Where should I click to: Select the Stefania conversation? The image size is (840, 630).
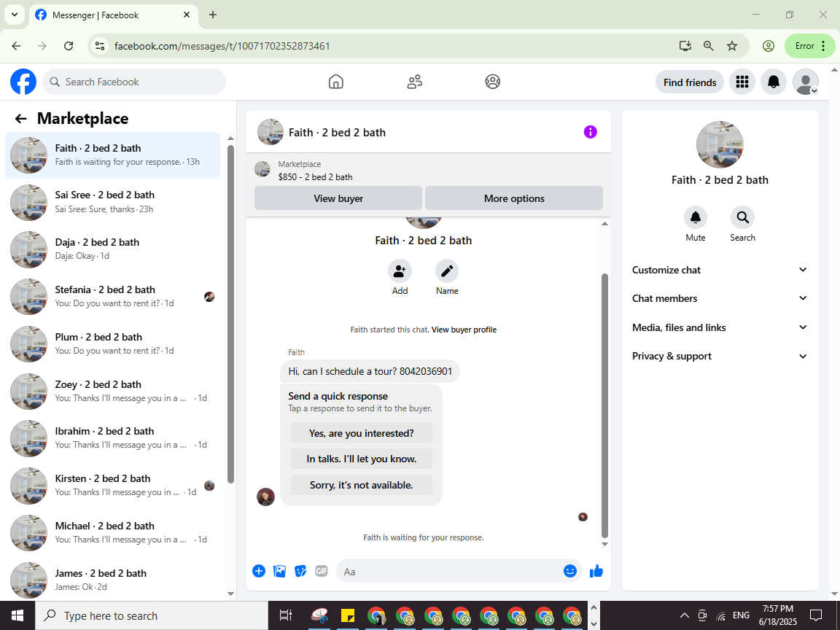(112, 296)
